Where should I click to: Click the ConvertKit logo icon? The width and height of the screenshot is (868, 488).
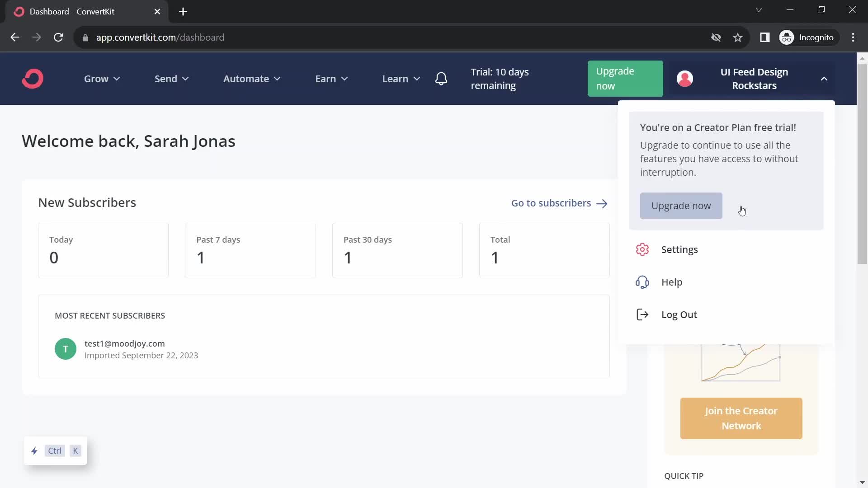tap(33, 79)
